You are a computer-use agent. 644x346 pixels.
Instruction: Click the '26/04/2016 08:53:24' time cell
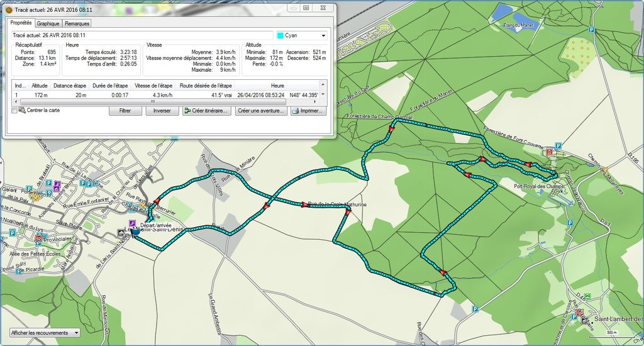pyautogui.click(x=261, y=95)
